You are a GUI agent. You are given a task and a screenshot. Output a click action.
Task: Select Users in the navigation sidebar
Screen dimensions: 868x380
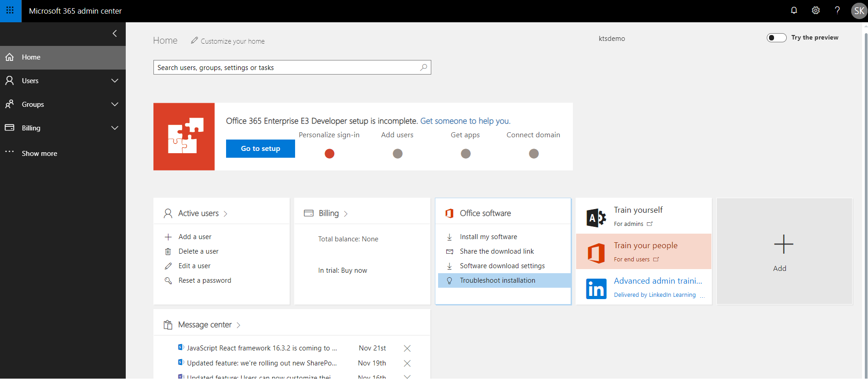coord(63,80)
